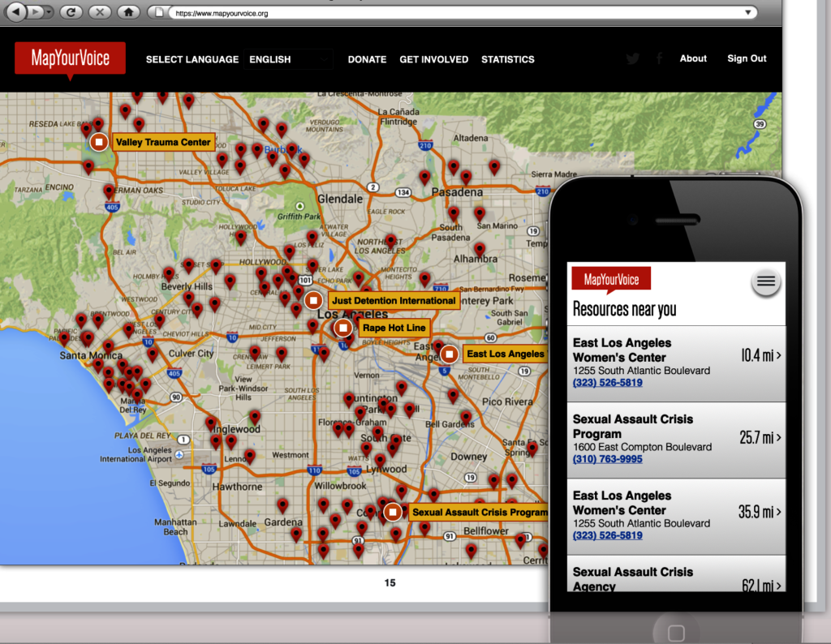Call (310) 763-9995 phone link
The height and width of the screenshot is (644, 831).
point(607,458)
